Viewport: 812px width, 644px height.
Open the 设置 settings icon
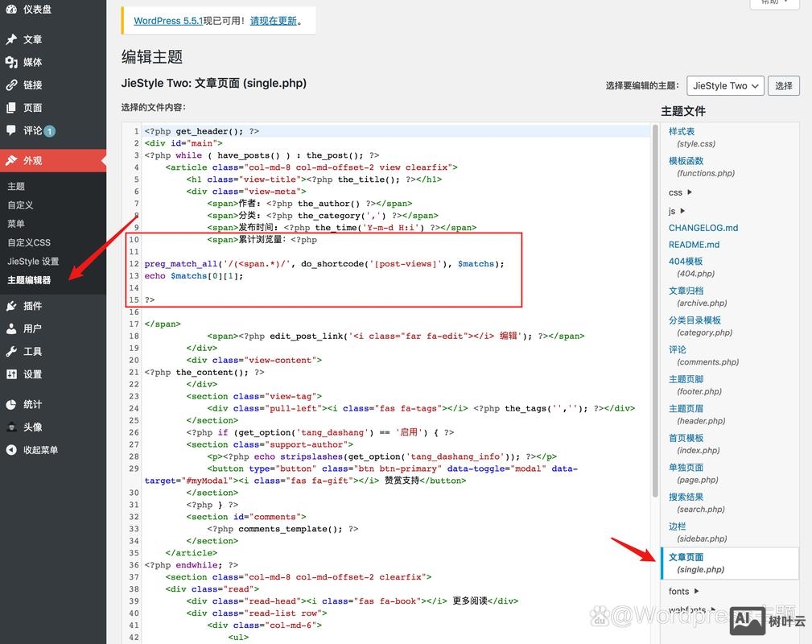(11, 374)
